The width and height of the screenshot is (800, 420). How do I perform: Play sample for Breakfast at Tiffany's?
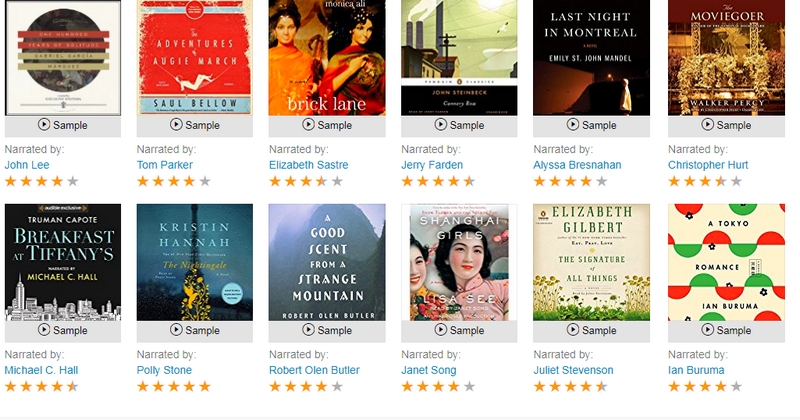click(x=62, y=330)
